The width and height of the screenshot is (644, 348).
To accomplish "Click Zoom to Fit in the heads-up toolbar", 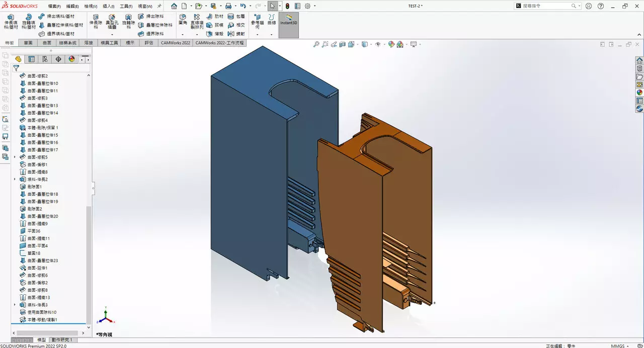I will [x=316, y=44].
